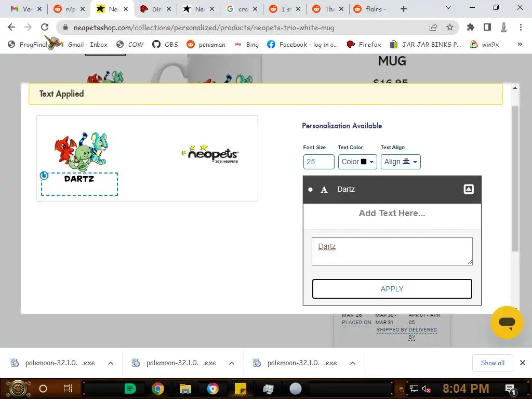Open the tab search chevron
The height and width of the screenshot is (399, 532).
pyautogui.click(x=448, y=7)
